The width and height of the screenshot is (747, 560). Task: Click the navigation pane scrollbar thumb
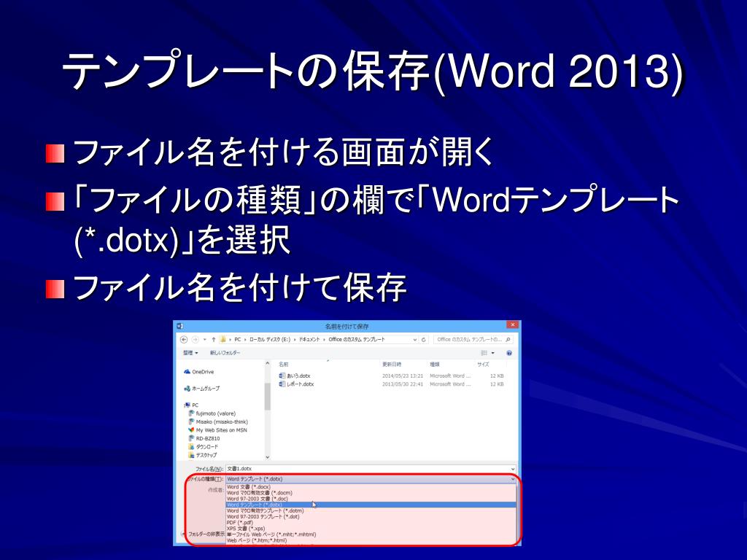point(267,396)
